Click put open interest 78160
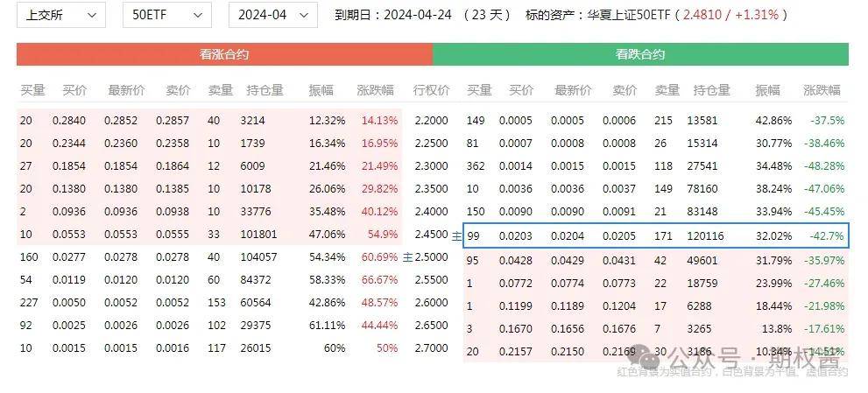The image size is (868, 393). tap(702, 189)
